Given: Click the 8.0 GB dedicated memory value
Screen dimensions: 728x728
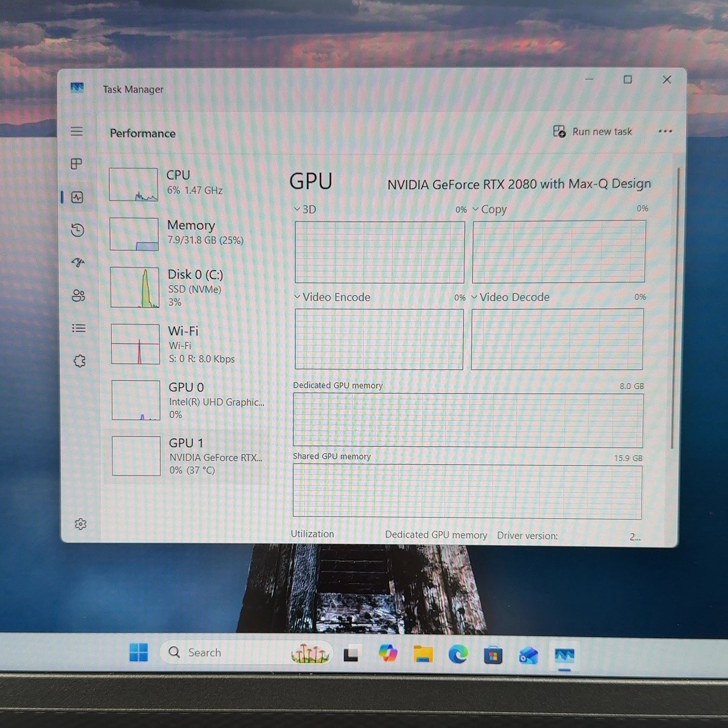Looking at the screenshot, I should coord(632,386).
